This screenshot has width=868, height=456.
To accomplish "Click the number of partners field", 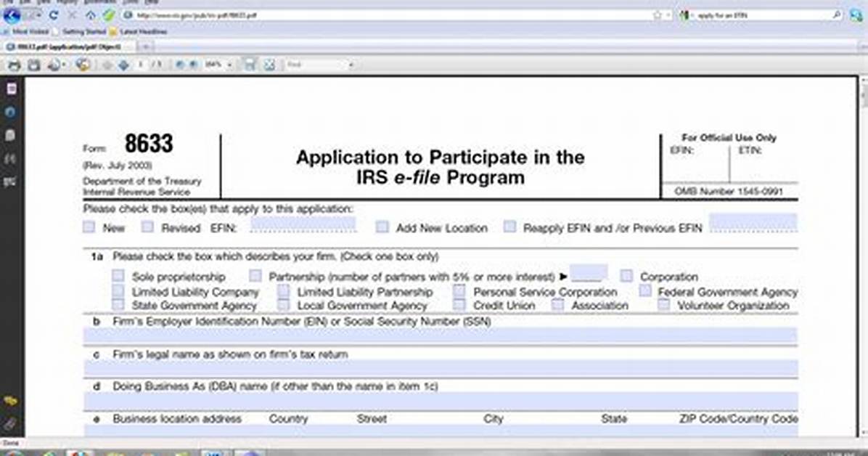I will (x=588, y=273).
